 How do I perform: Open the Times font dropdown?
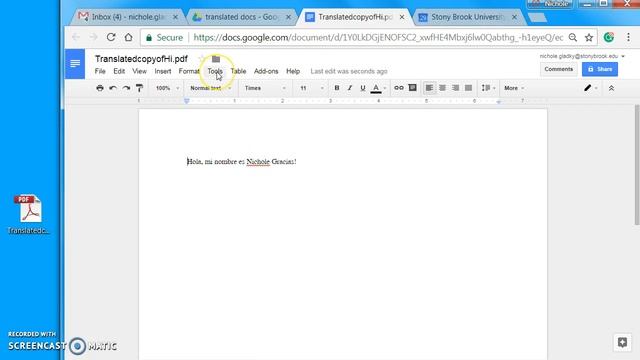[x=265, y=88]
